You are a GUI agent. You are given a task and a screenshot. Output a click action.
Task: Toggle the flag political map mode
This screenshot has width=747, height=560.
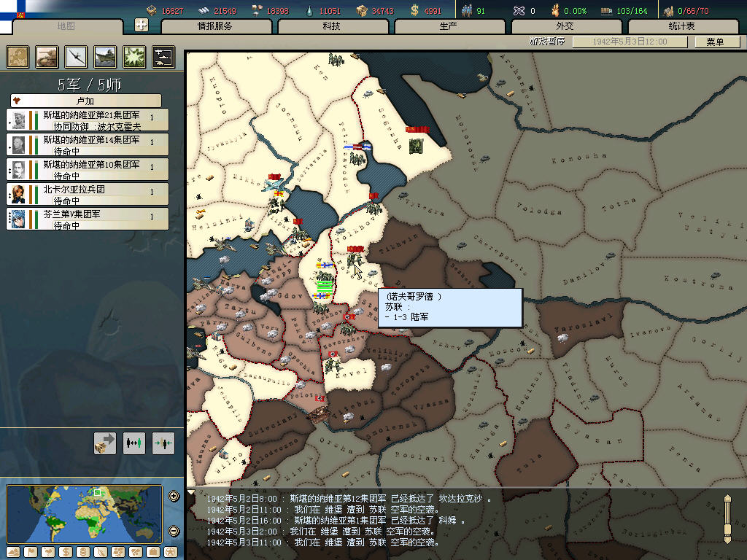click(x=31, y=552)
